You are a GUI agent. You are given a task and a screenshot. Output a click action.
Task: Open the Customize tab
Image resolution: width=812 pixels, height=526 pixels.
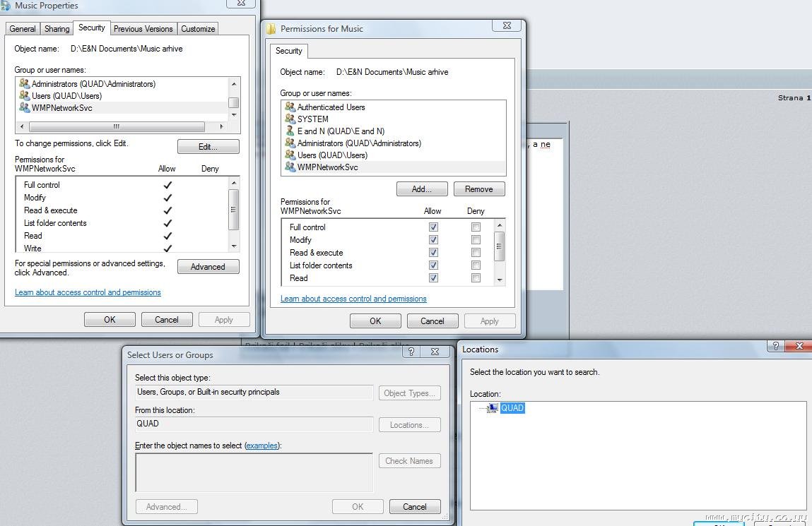[198, 28]
